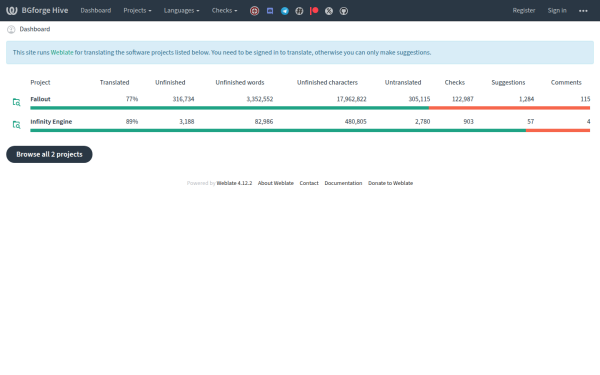Open the GitHub icon link
The width and height of the screenshot is (600, 375).
click(344, 11)
